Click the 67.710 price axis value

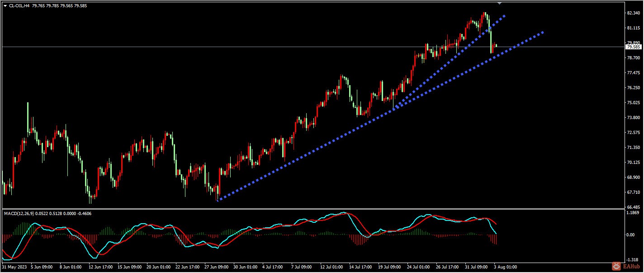tap(633, 192)
